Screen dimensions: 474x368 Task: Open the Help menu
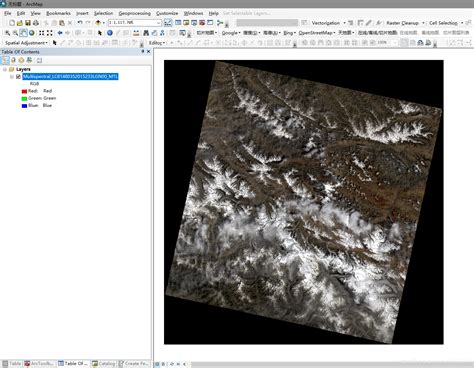click(214, 13)
